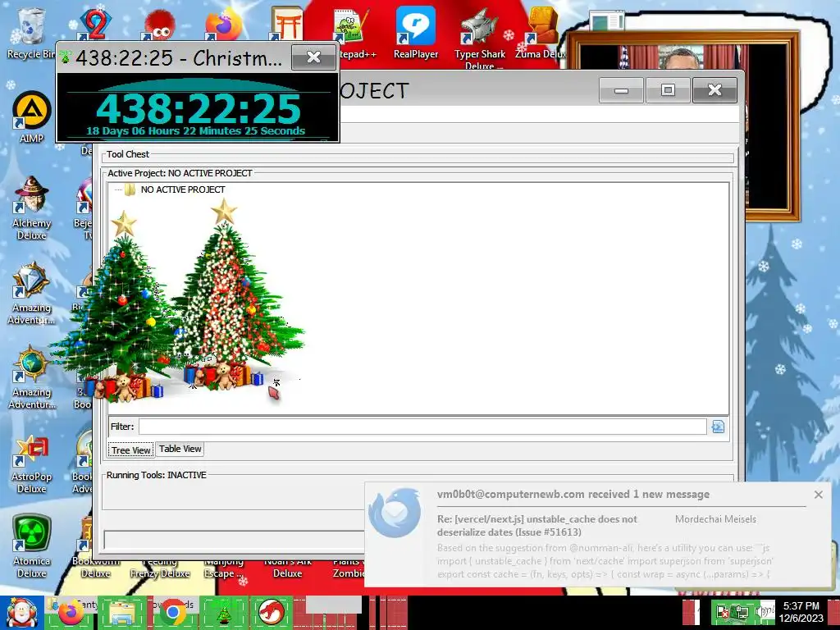Click the network status tray icon
Viewport: 840px width, 630px height.
(741, 612)
